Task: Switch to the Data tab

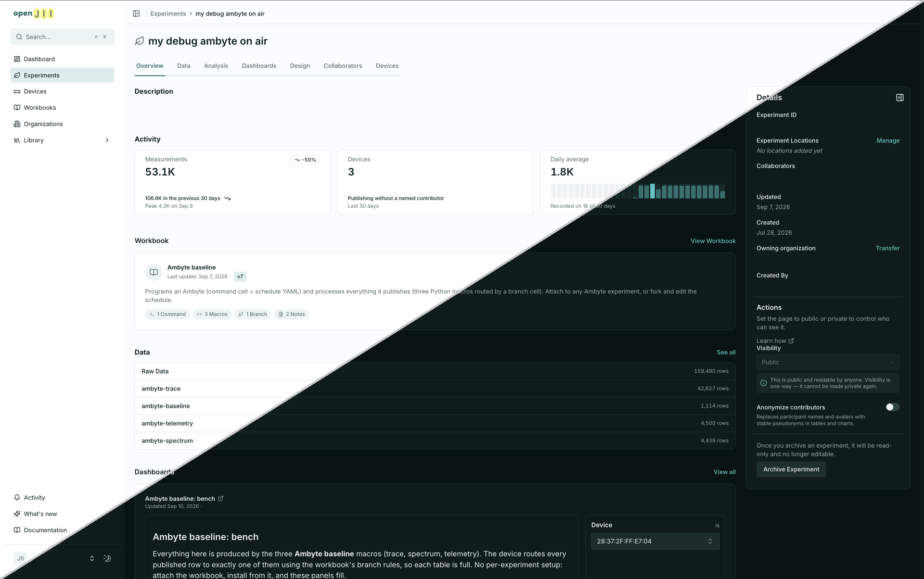Action: click(183, 66)
